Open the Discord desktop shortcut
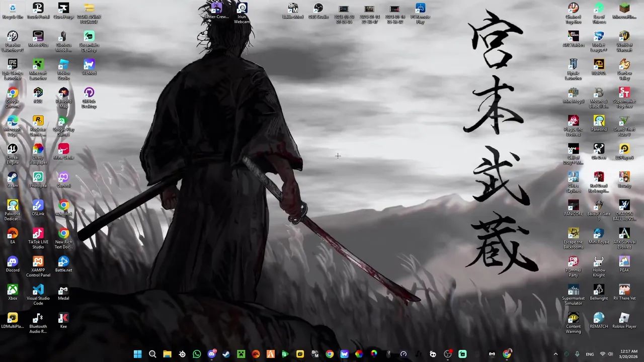 [x=13, y=264]
